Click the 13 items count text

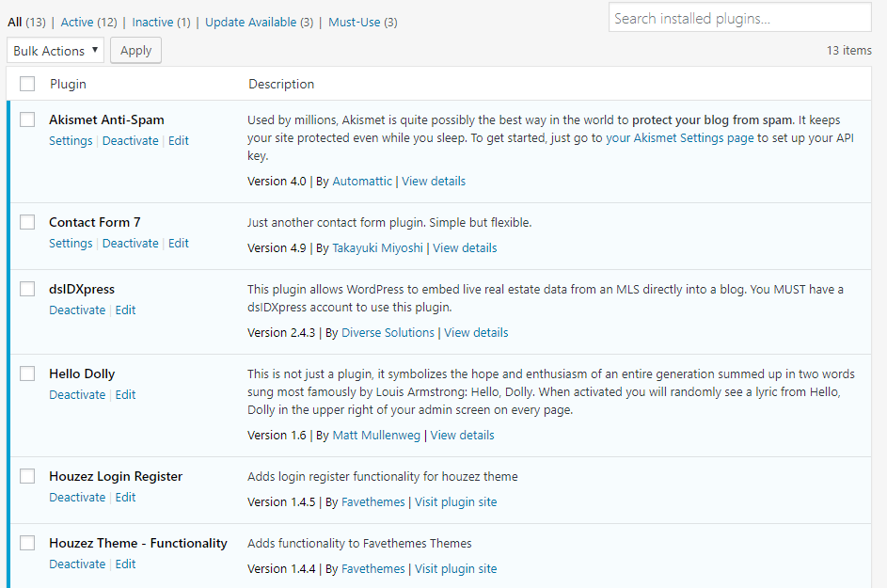pyautogui.click(x=848, y=51)
